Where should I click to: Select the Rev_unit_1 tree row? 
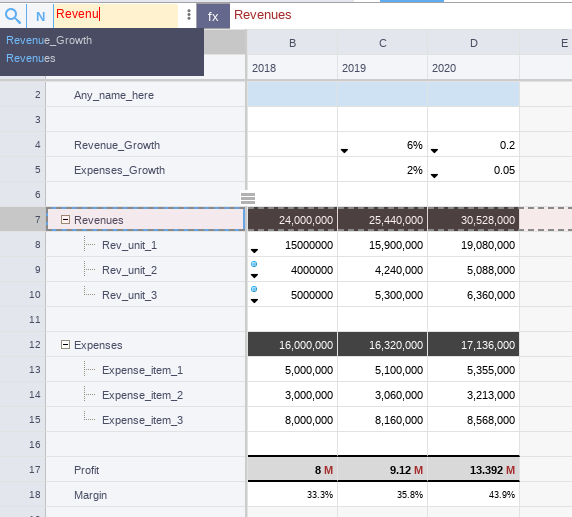146,245
